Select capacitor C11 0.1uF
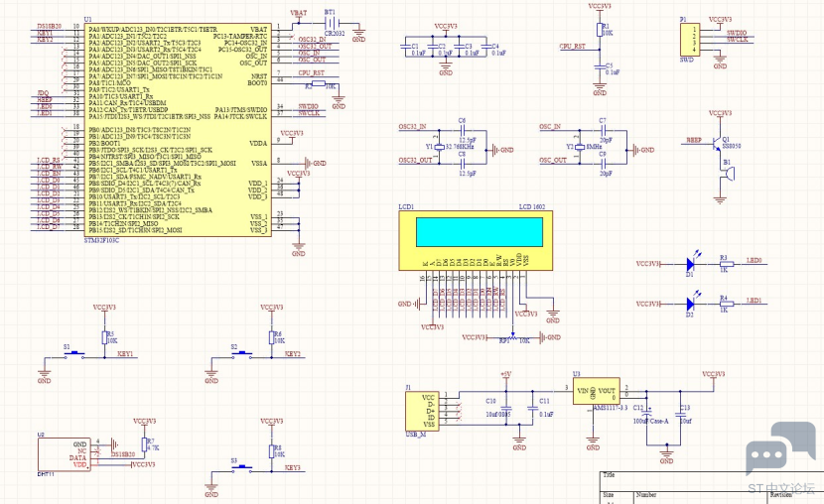This screenshot has height=504, width=824. pyautogui.click(x=532, y=408)
